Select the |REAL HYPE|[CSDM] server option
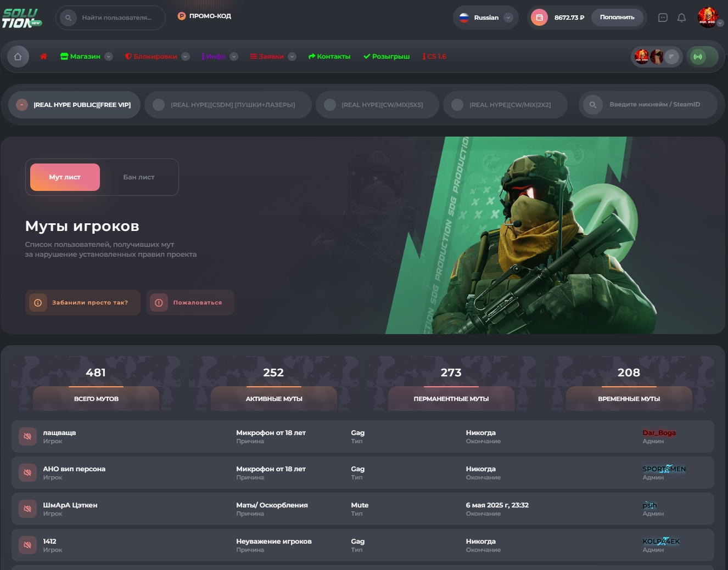The width and height of the screenshot is (728, 570). [x=228, y=104]
